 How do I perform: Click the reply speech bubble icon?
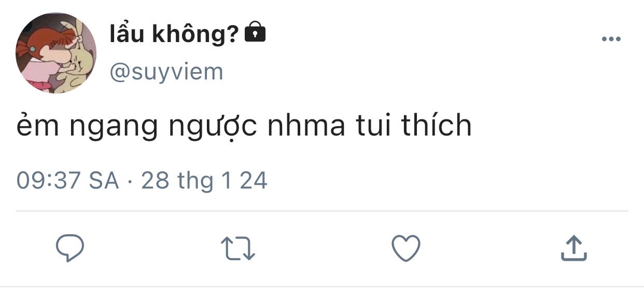tap(70, 248)
